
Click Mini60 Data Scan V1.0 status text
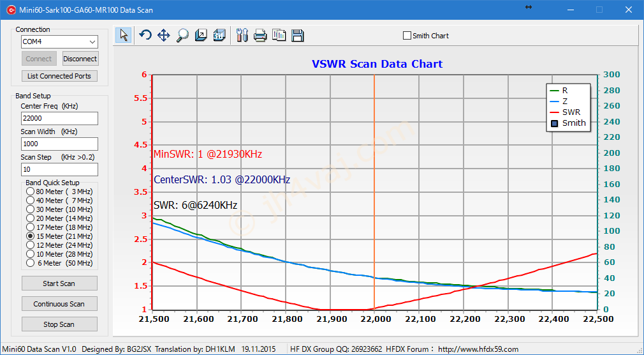click(40, 349)
